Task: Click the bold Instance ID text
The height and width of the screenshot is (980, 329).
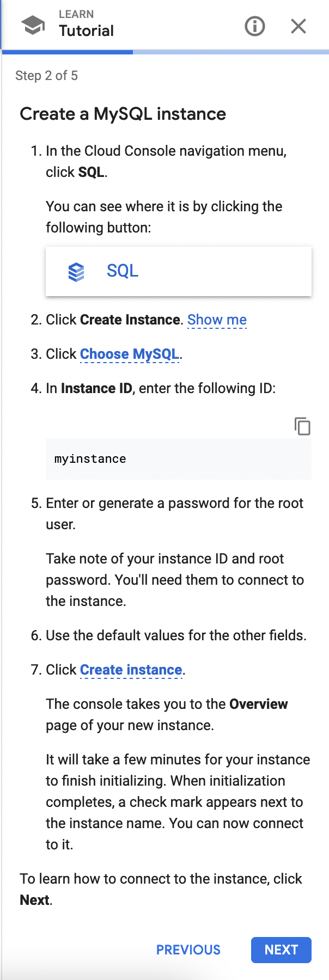Action: tap(96, 388)
